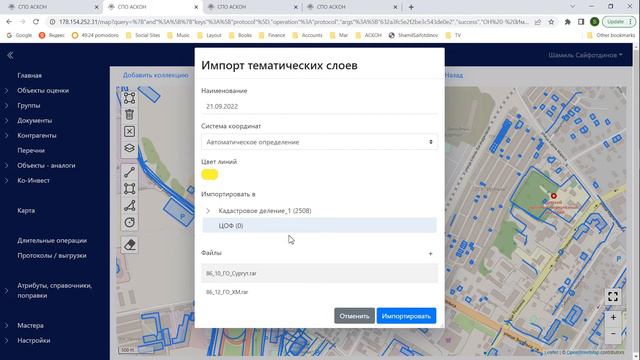Open Длительные операции in the sidebar

(52, 240)
